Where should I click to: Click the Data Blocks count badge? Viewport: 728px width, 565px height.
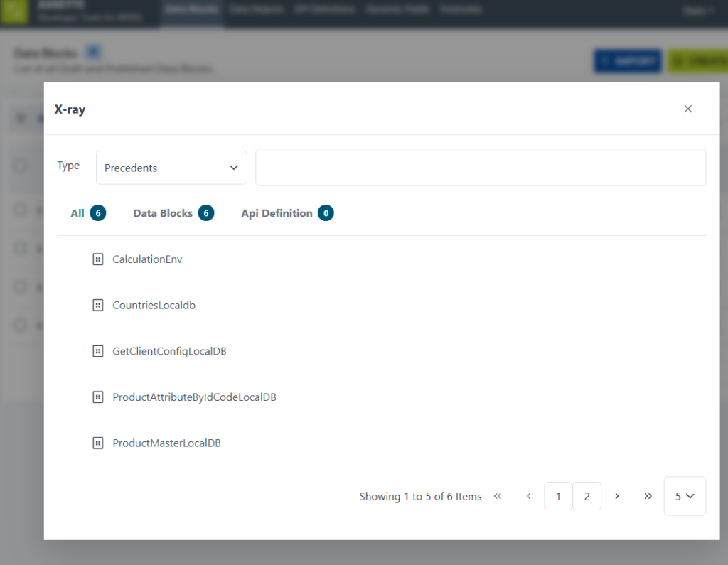coord(206,213)
